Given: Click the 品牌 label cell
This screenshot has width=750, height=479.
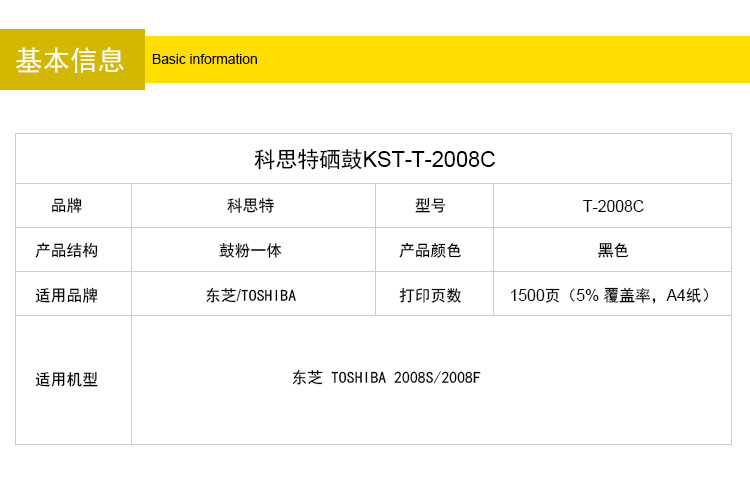Looking at the screenshot, I should click(x=67, y=206).
